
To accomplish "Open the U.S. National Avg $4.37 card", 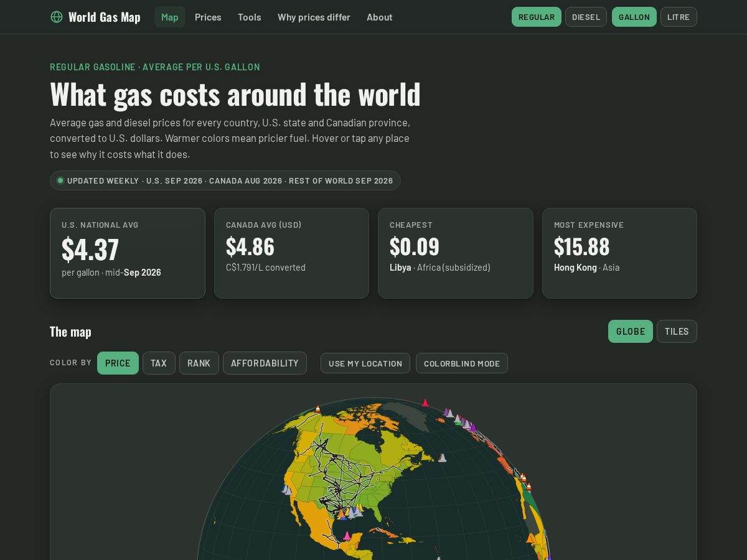I will point(128,253).
